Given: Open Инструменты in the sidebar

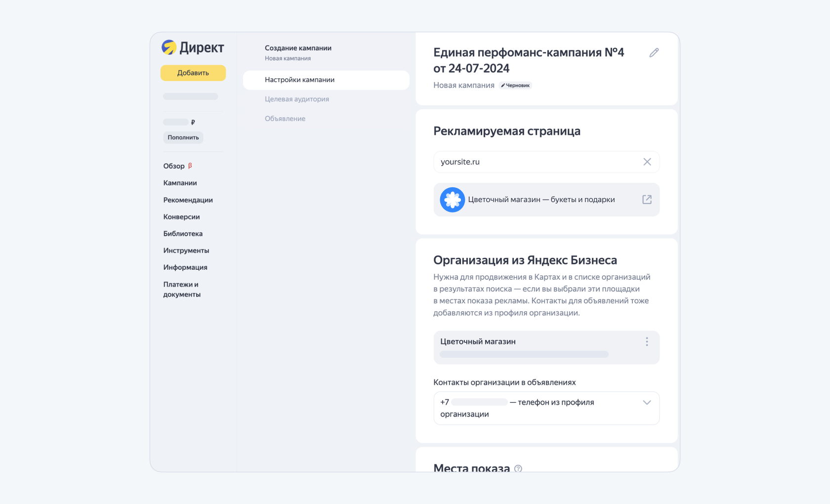Looking at the screenshot, I should pos(186,251).
